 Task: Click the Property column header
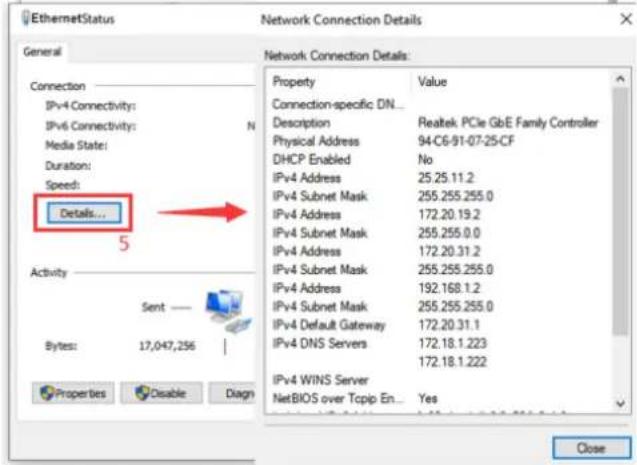[294, 82]
